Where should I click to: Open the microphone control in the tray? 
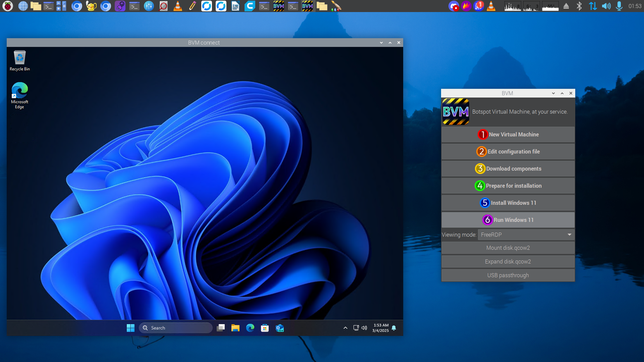point(619,6)
